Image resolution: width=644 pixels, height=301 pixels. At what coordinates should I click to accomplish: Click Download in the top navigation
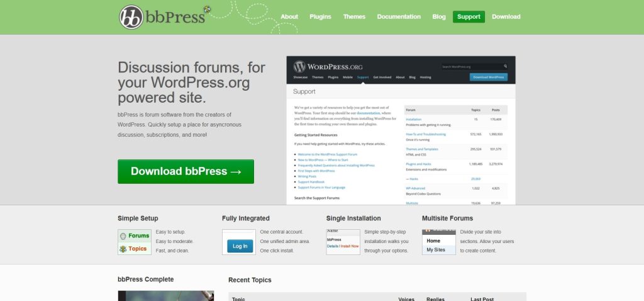tap(506, 17)
